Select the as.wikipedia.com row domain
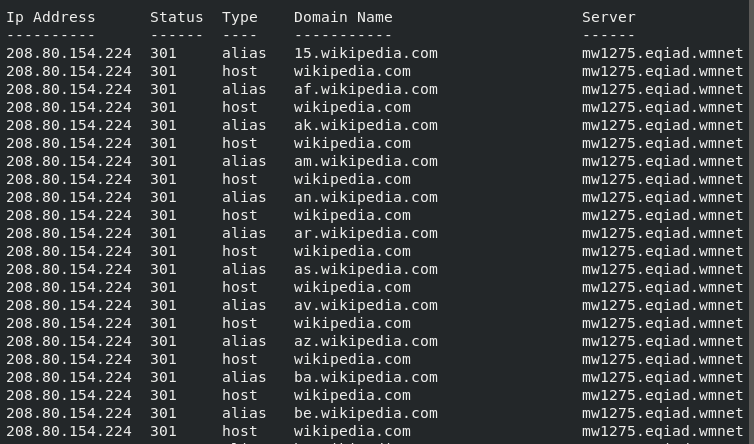754x444 pixels. tap(365, 269)
